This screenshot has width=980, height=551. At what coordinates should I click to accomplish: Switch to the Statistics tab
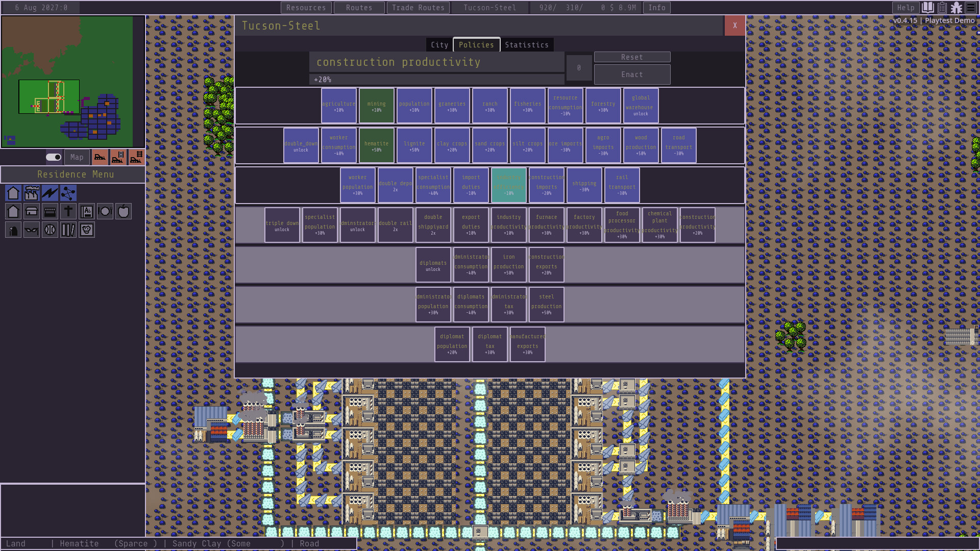point(527,44)
